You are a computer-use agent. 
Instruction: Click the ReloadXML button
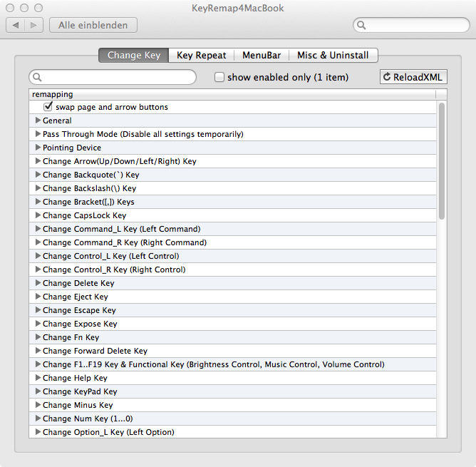tap(413, 77)
